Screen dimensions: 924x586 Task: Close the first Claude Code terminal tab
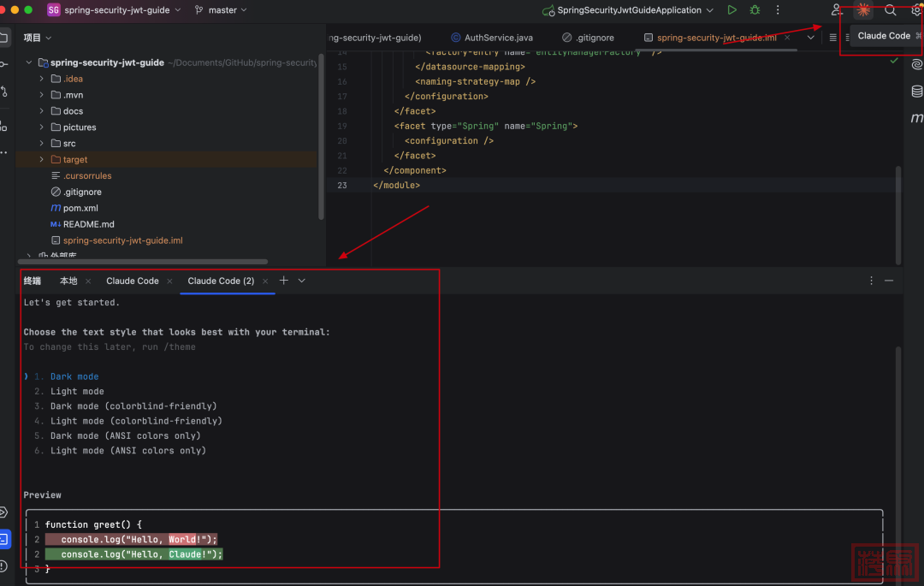169,281
